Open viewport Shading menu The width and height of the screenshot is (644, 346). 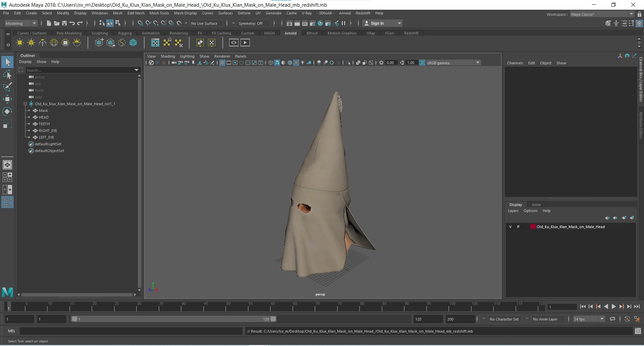168,56
